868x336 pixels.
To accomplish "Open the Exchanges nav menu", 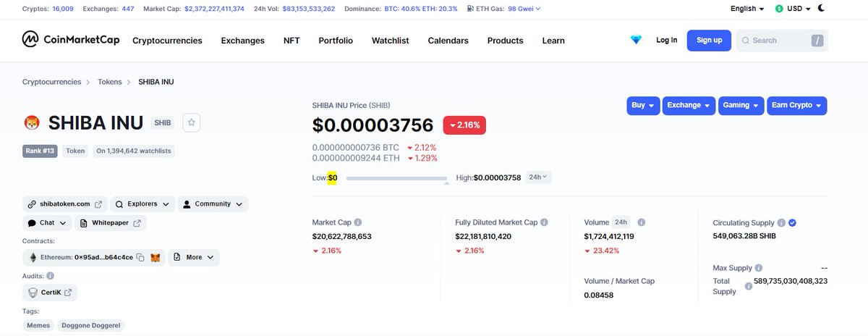I will [243, 41].
